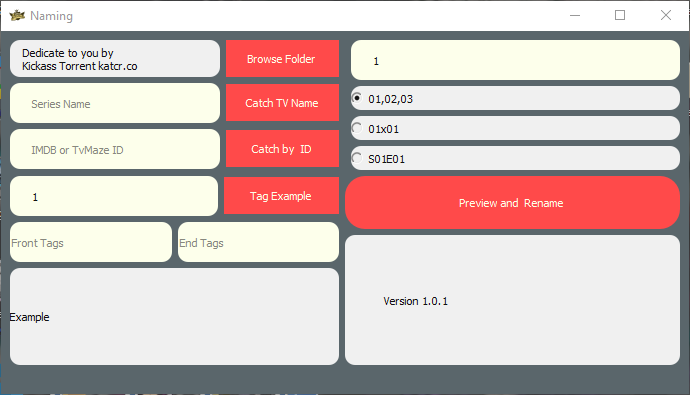Click the Preview and Rename button
Screen dimensions: 690x395
coord(512,203)
